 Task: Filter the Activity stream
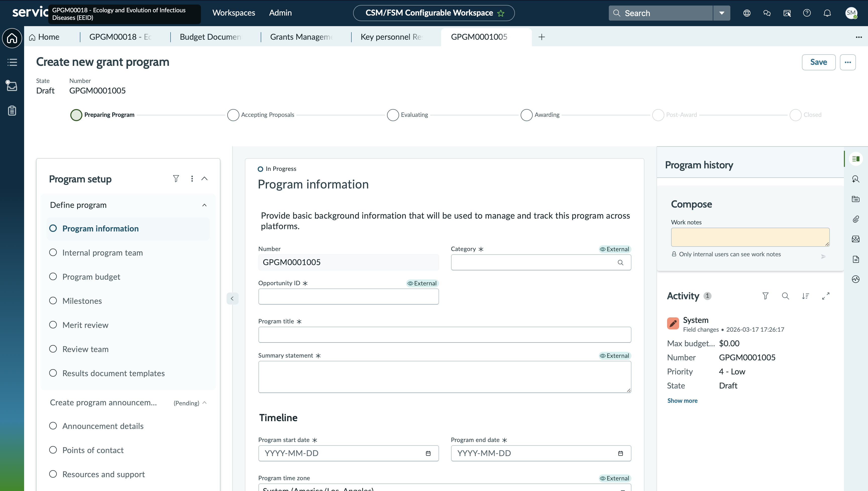tap(766, 296)
